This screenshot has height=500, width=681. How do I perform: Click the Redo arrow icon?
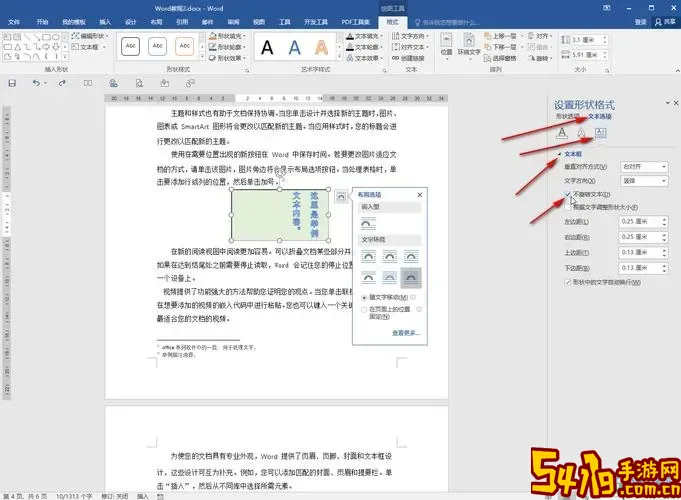[x=62, y=83]
